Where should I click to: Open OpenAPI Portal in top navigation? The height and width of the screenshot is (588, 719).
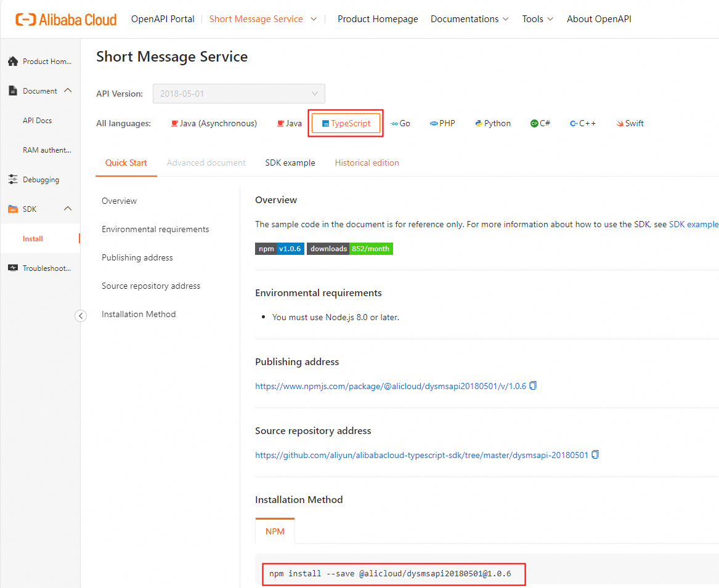click(x=163, y=19)
